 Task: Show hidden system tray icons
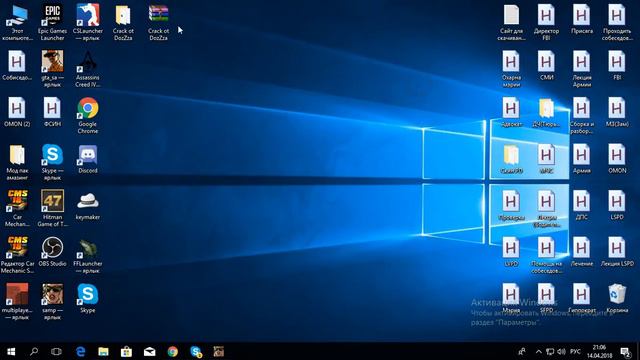pos(538,351)
